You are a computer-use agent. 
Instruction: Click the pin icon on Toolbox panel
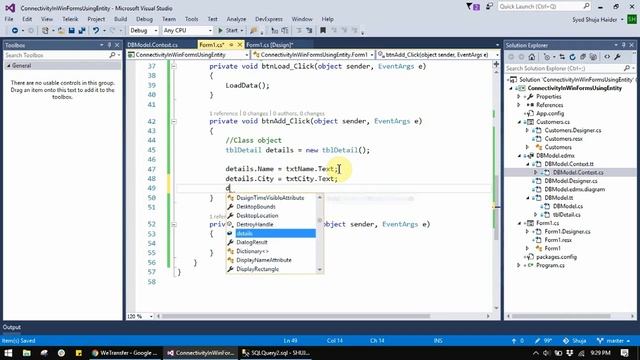109,45
